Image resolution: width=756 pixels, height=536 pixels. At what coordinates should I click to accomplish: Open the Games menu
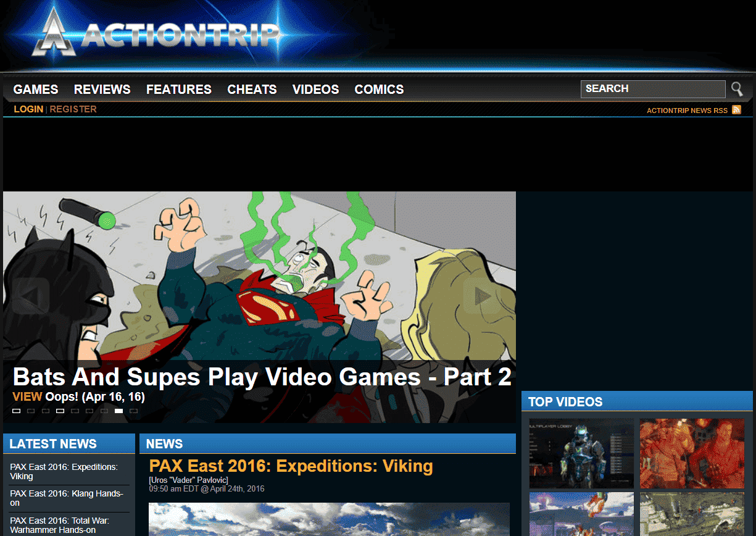coord(36,90)
